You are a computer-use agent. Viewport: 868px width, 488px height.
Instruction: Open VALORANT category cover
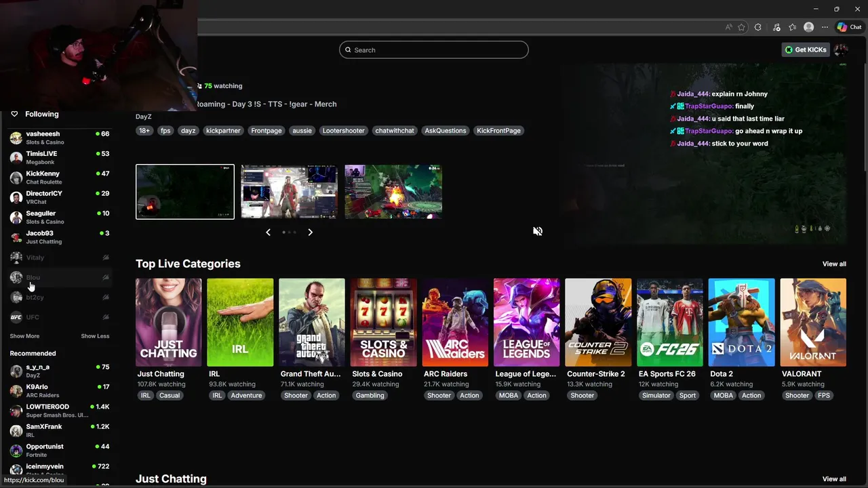(x=813, y=322)
